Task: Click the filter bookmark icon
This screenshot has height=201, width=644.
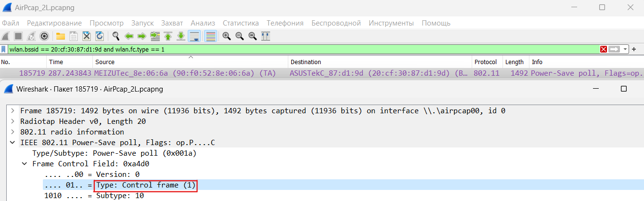Action: pos(4,49)
